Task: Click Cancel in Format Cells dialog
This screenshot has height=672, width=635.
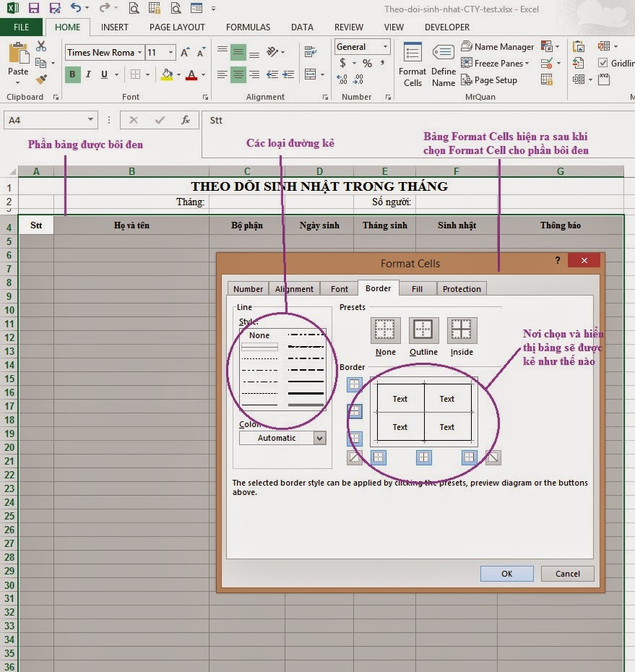Action: pos(567,574)
